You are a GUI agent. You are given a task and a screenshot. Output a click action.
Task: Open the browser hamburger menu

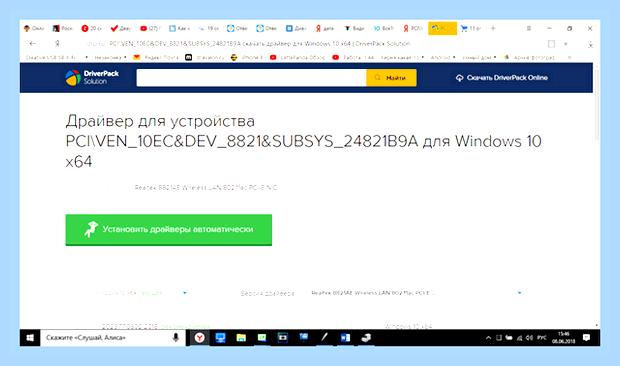click(529, 28)
